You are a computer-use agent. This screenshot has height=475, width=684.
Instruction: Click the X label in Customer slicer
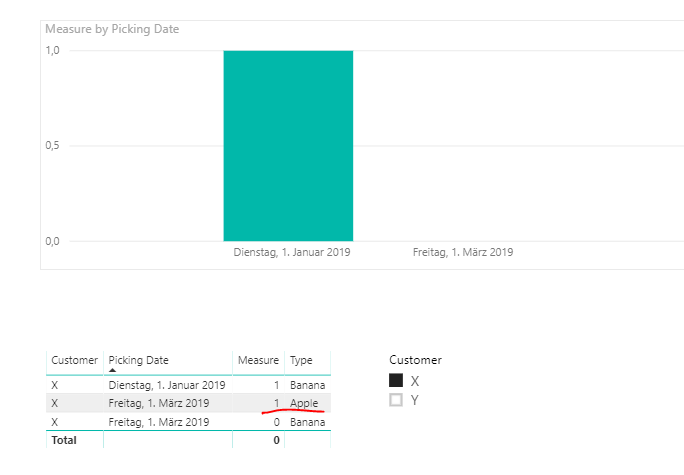(x=414, y=381)
